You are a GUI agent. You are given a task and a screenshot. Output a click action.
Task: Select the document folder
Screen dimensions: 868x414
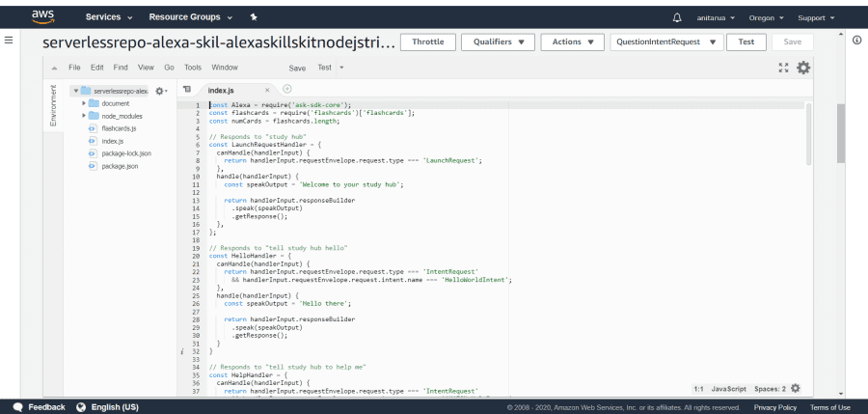tap(115, 103)
